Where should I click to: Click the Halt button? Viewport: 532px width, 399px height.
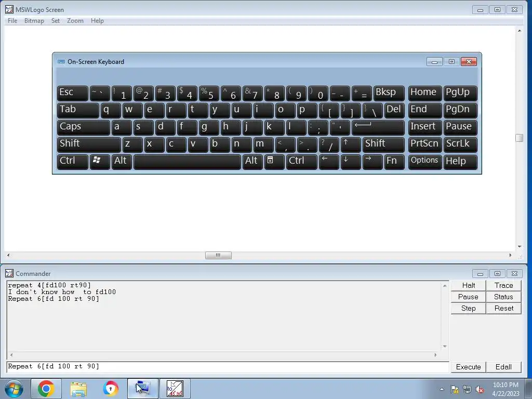(x=468, y=285)
